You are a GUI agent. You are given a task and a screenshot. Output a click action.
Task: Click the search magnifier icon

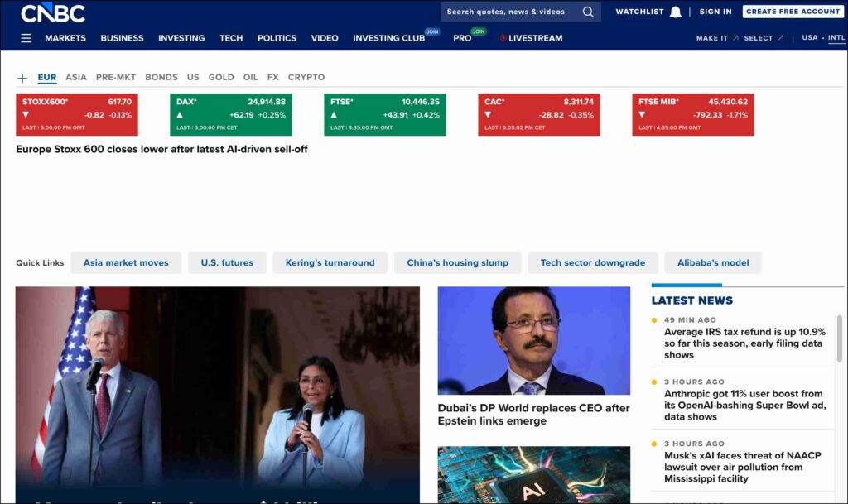[x=588, y=12]
